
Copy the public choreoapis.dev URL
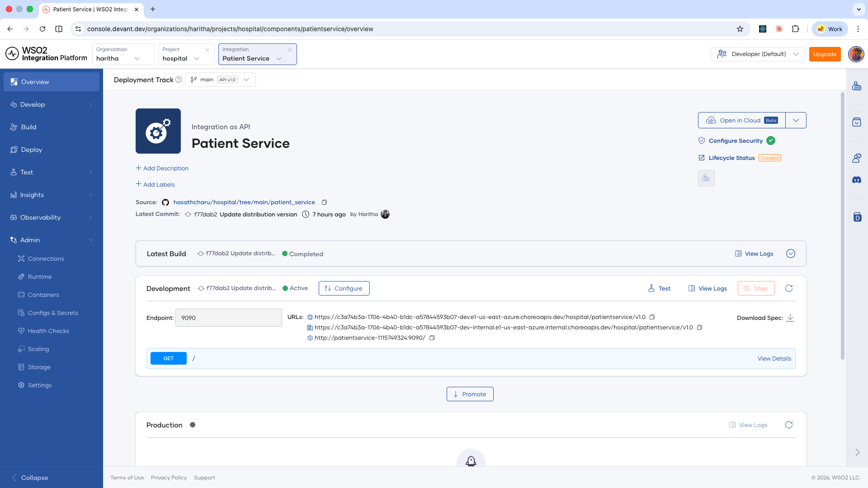652,317
